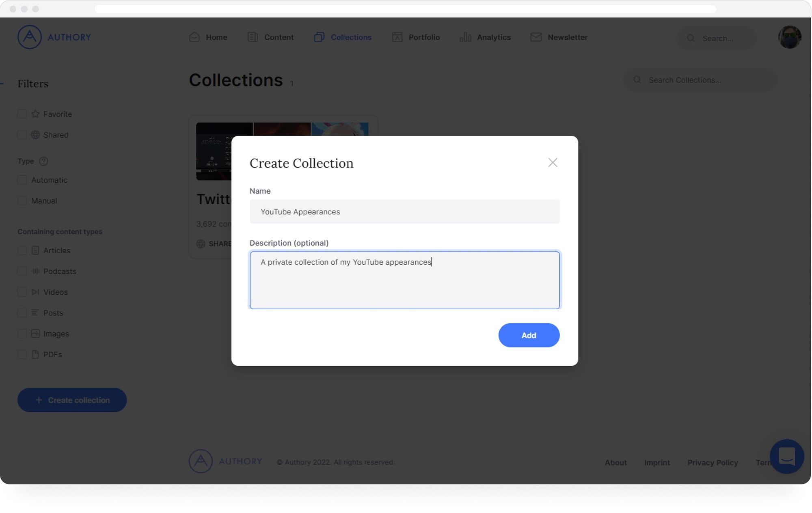Click the collection Name input field
Image resolution: width=812 pixels, height=513 pixels.
(x=404, y=211)
